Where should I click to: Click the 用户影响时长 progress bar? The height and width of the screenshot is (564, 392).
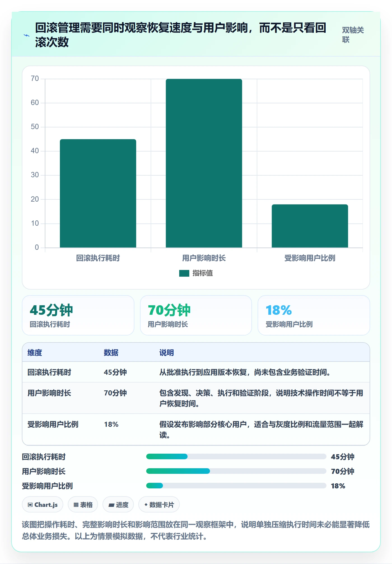[236, 471]
